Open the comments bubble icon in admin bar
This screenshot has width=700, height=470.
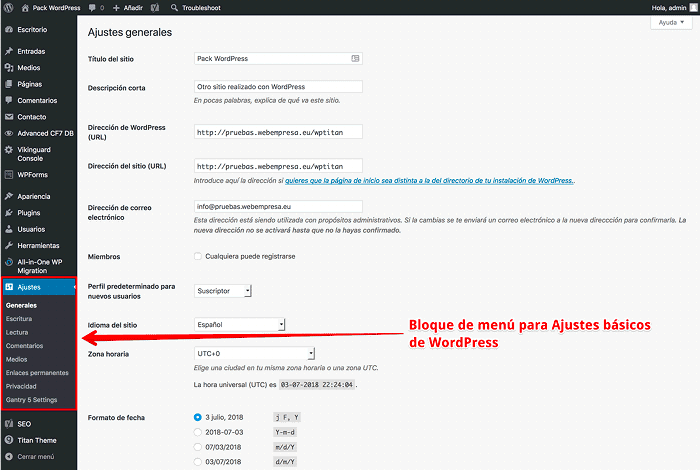click(92, 8)
